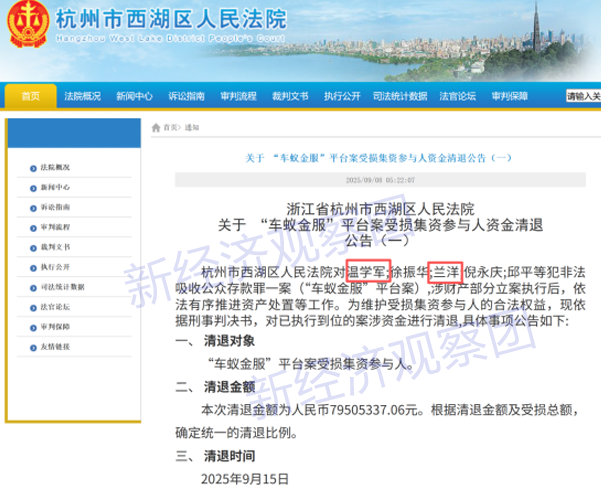The height and width of the screenshot is (496, 601).
Task: Open 司法统计数据 link in left sidebar
Action: tap(60, 286)
